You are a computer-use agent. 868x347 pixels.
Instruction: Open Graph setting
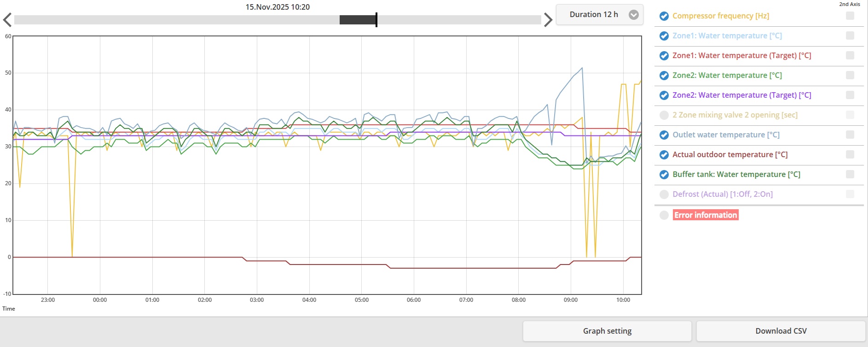click(x=607, y=331)
